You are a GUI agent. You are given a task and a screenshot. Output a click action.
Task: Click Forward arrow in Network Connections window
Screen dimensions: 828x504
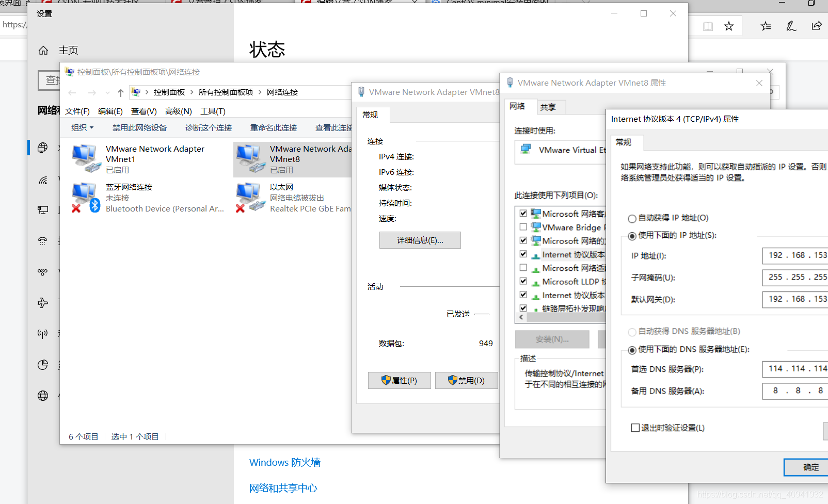pos(92,93)
